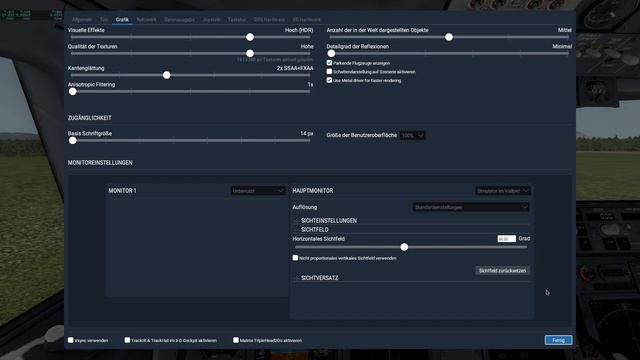Click the Fertig button
Image resolution: width=640 pixels, height=360 pixels.
tap(558, 340)
